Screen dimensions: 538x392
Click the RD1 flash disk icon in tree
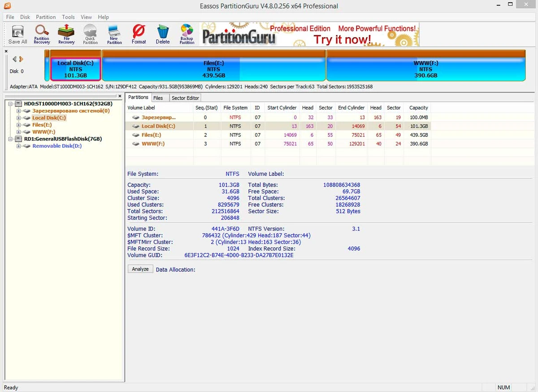click(18, 139)
